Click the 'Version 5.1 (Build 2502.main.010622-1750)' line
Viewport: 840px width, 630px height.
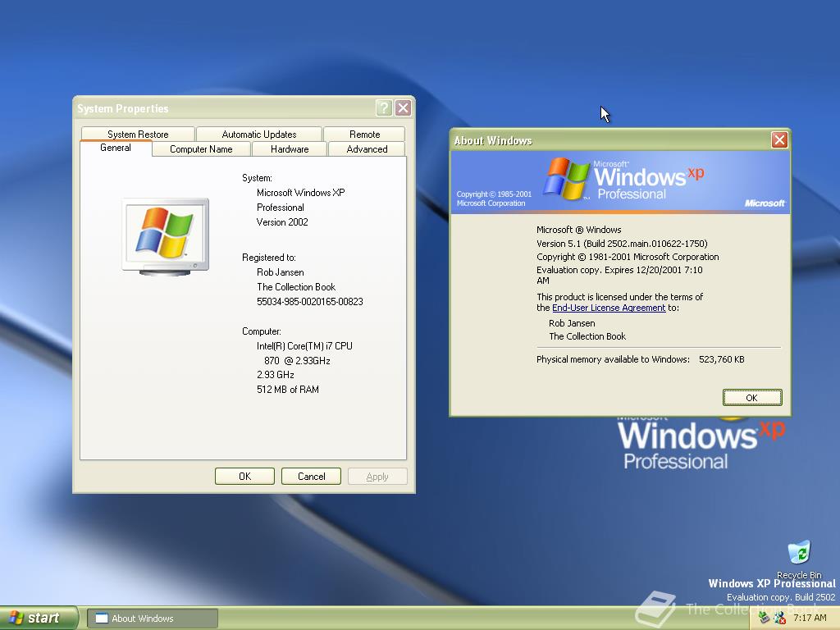click(622, 243)
